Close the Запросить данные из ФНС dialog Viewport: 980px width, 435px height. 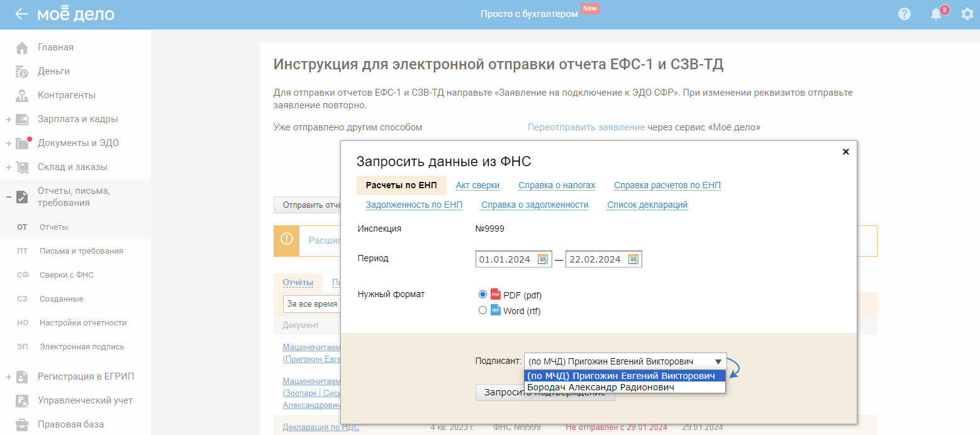click(x=845, y=152)
